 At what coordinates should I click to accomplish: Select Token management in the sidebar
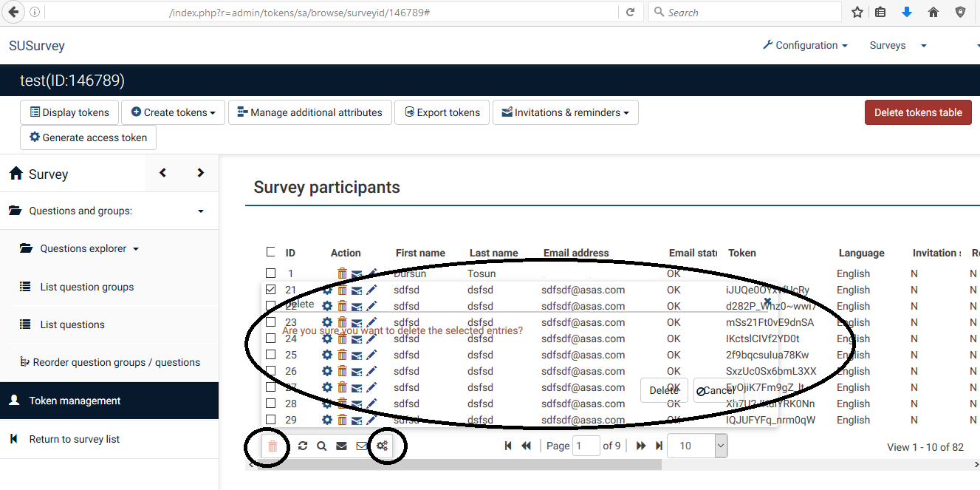[75, 401]
